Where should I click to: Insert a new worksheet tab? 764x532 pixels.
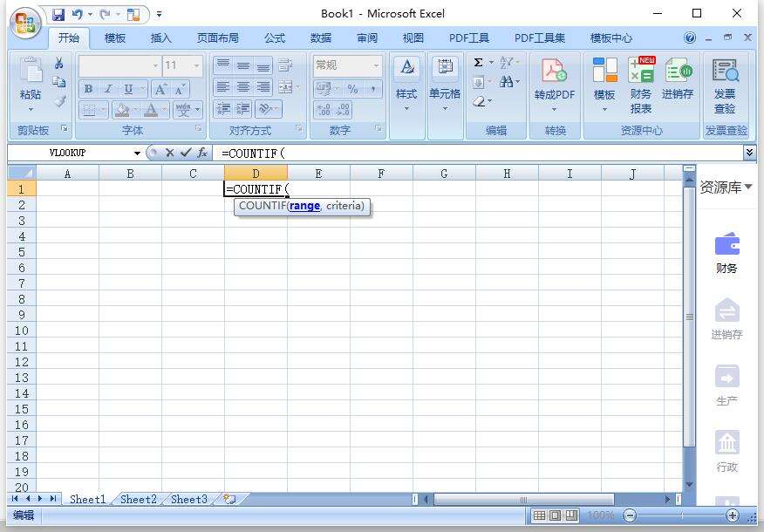[229, 499]
